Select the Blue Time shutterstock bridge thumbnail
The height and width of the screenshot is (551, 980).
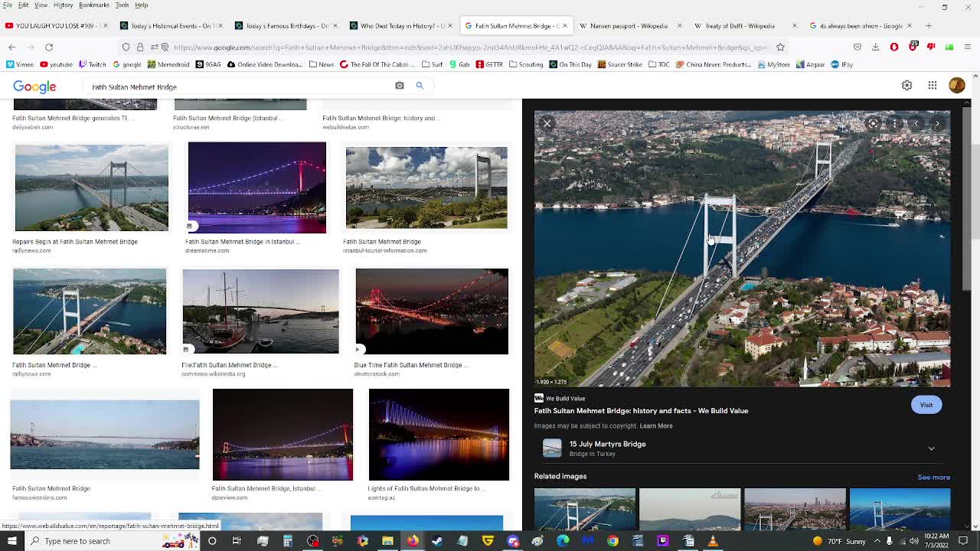(432, 311)
